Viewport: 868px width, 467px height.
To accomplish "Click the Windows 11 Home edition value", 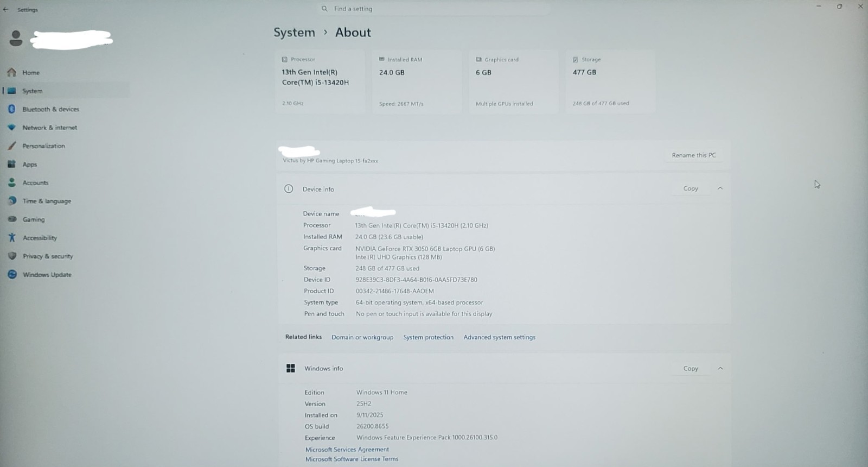I will pyautogui.click(x=381, y=392).
